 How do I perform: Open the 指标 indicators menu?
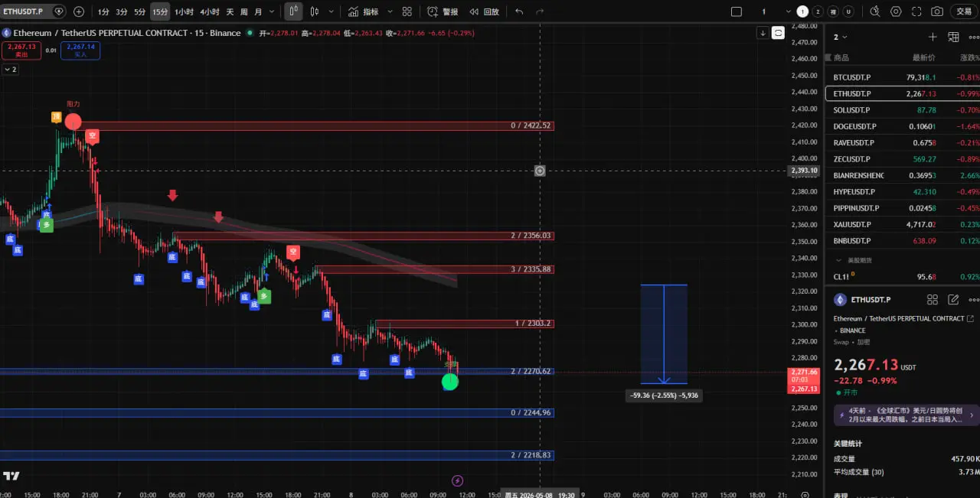(x=363, y=11)
